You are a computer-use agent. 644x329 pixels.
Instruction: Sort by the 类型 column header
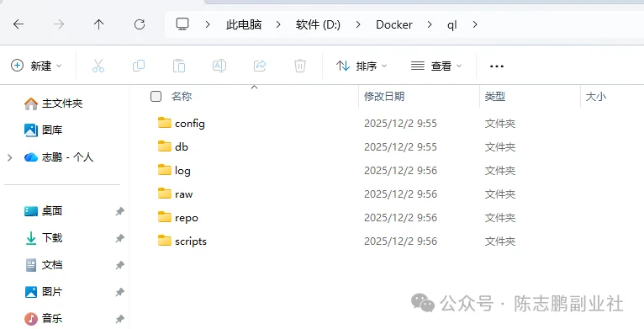click(495, 96)
